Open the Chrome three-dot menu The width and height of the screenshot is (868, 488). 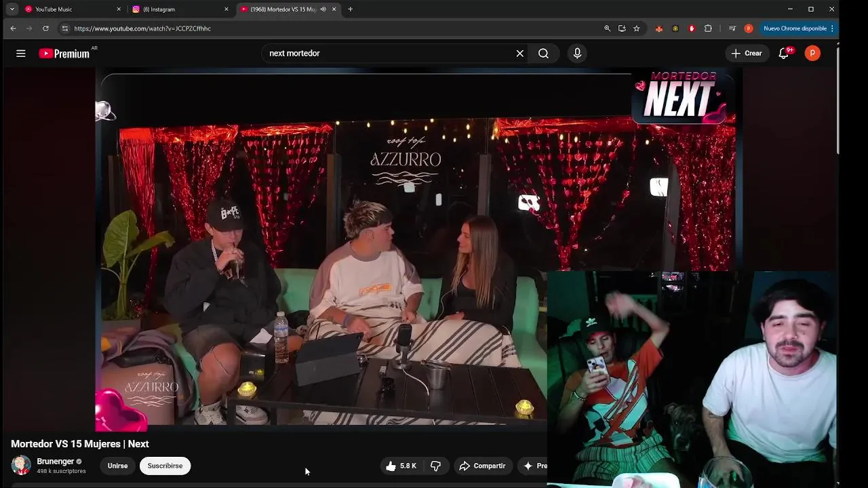click(832, 28)
